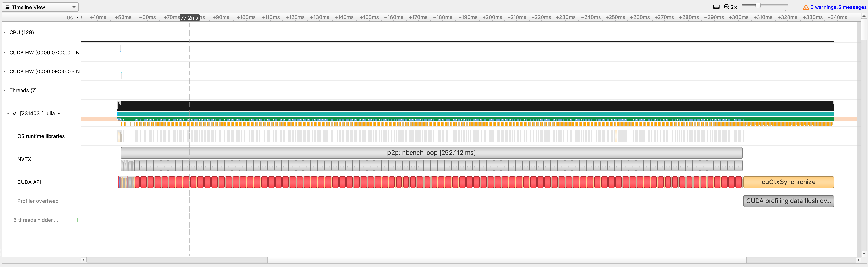Open the dropdown next to the julia thread label
868x267 pixels.
pyautogui.click(x=59, y=113)
